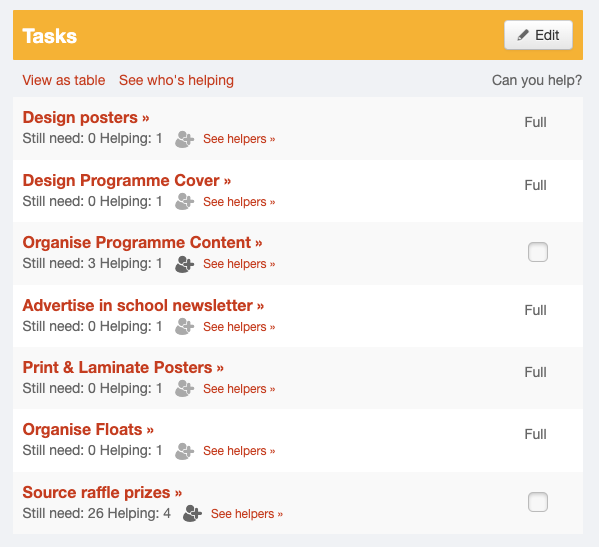Image resolution: width=599 pixels, height=547 pixels.
Task: Click add-helper icon for Organise Programme Content
Action: point(185,264)
